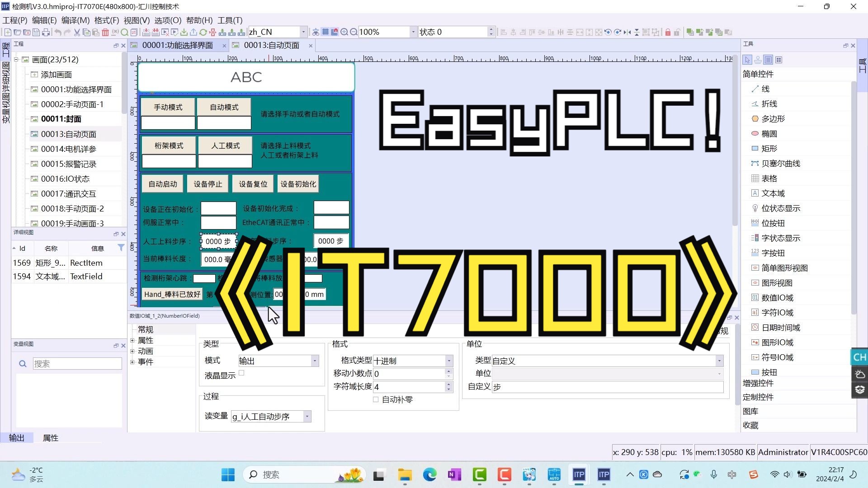Increase the 状态 0 value with the spinner

[x=491, y=29]
